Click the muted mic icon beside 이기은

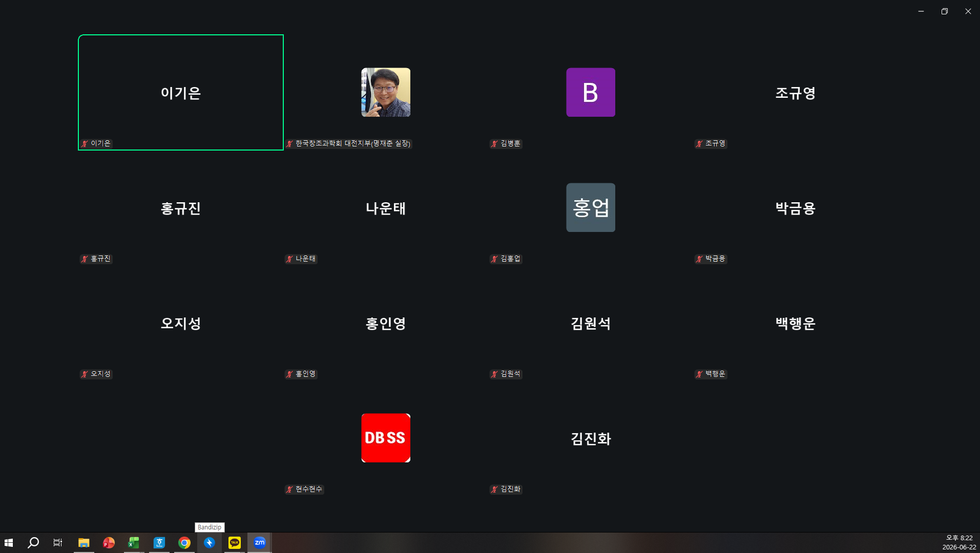point(85,144)
